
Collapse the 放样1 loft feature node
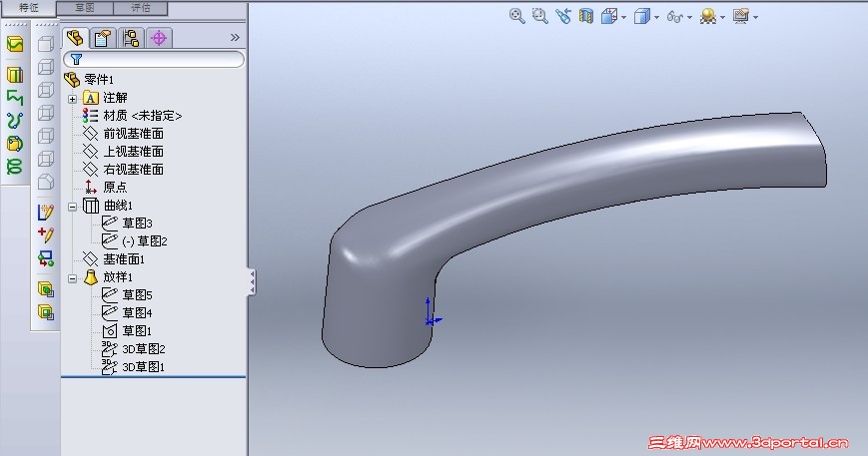(x=73, y=278)
